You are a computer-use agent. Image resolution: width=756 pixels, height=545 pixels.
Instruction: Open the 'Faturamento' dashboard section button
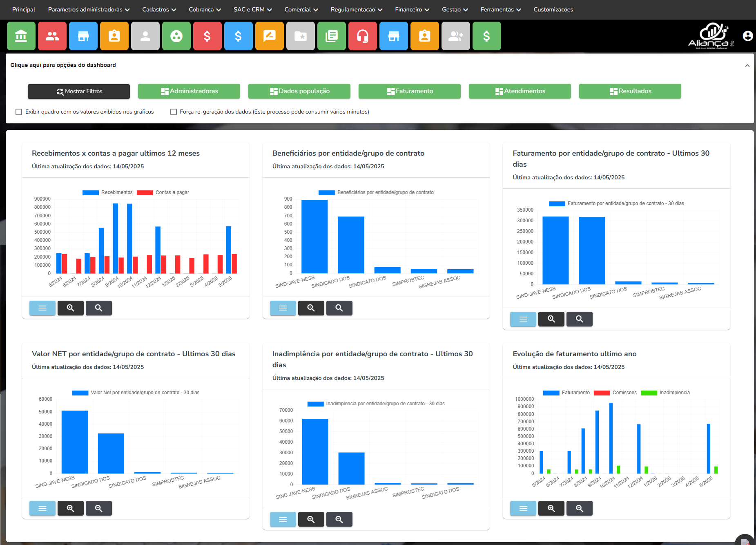[409, 91]
